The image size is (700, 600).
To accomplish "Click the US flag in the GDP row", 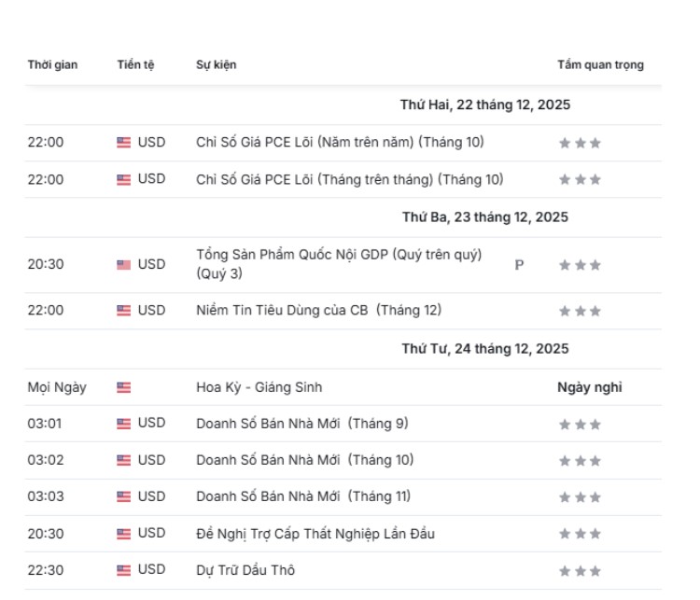I will tap(124, 265).
